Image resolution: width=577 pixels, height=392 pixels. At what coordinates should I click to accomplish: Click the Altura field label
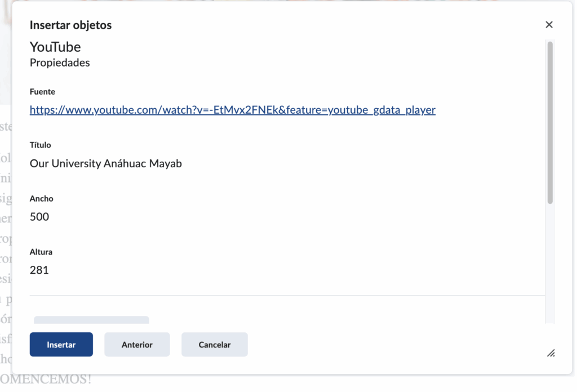[41, 252]
